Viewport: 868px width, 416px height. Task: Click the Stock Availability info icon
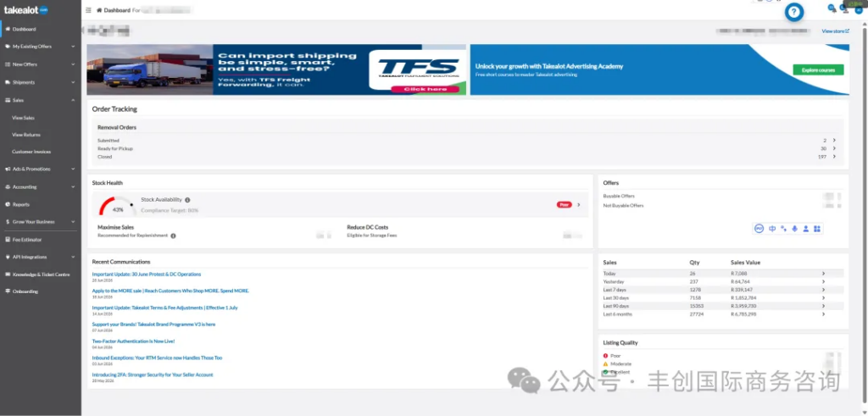click(187, 200)
